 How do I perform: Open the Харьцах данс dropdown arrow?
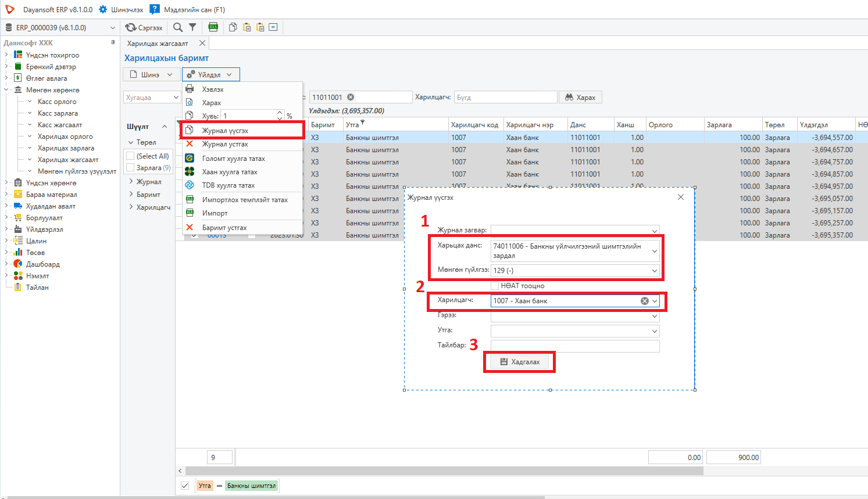coord(655,251)
